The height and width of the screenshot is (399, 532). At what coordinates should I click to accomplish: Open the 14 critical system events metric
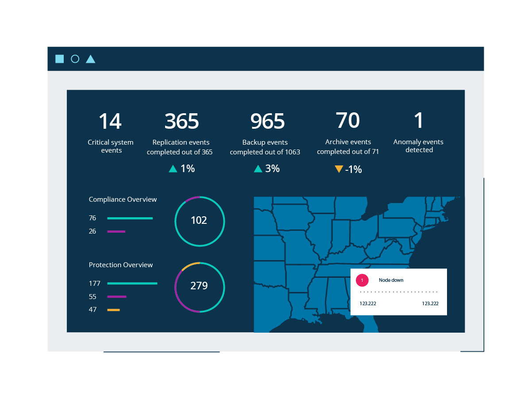[x=110, y=121]
